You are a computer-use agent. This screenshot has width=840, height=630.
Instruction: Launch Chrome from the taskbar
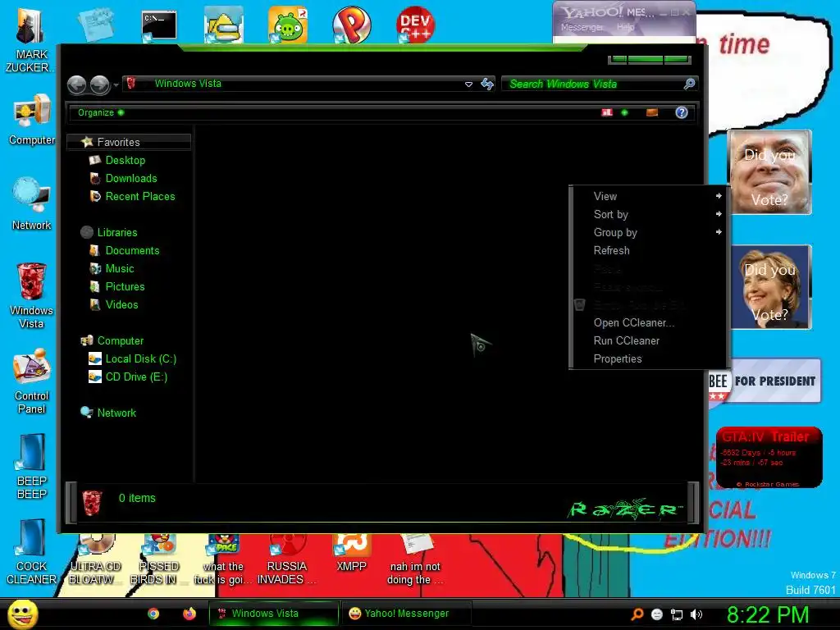pyautogui.click(x=153, y=614)
